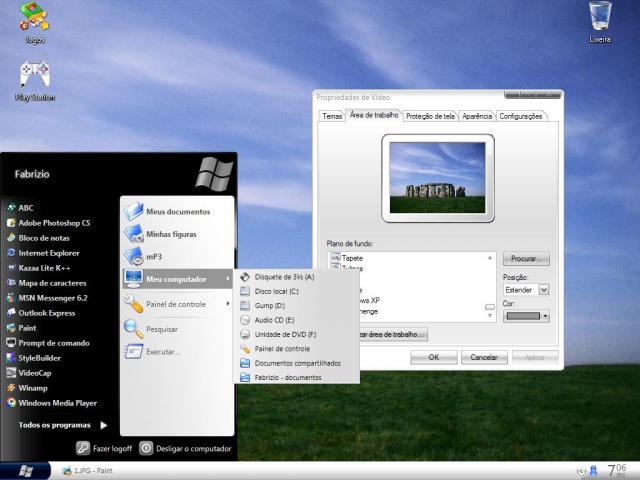The width and height of the screenshot is (640, 480).
Task: Switch to the Configurações tab
Action: pos(521,116)
